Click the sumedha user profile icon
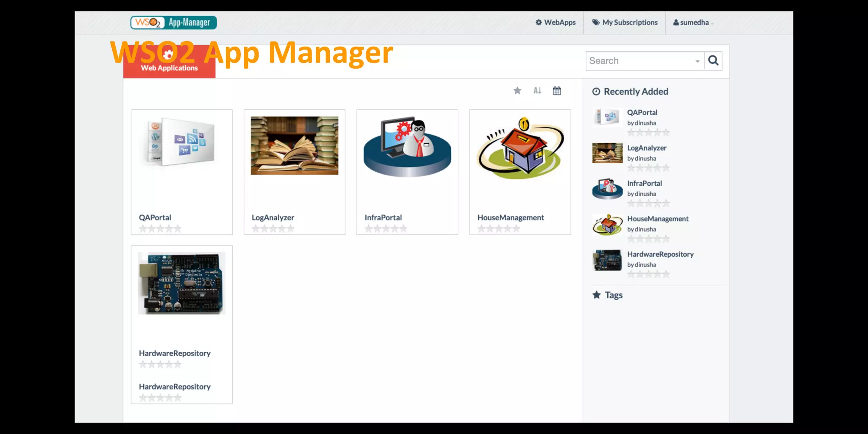Screen dimensions: 868x434 (x=676, y=22)
